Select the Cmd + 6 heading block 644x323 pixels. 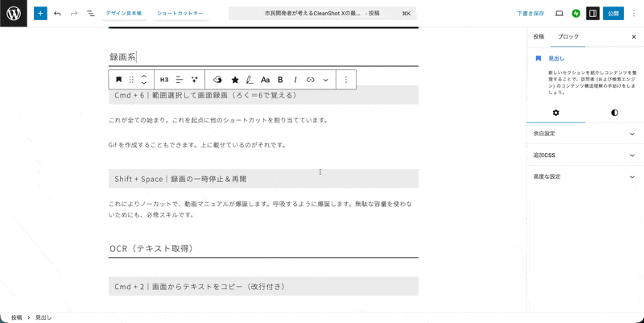point(263,95)
